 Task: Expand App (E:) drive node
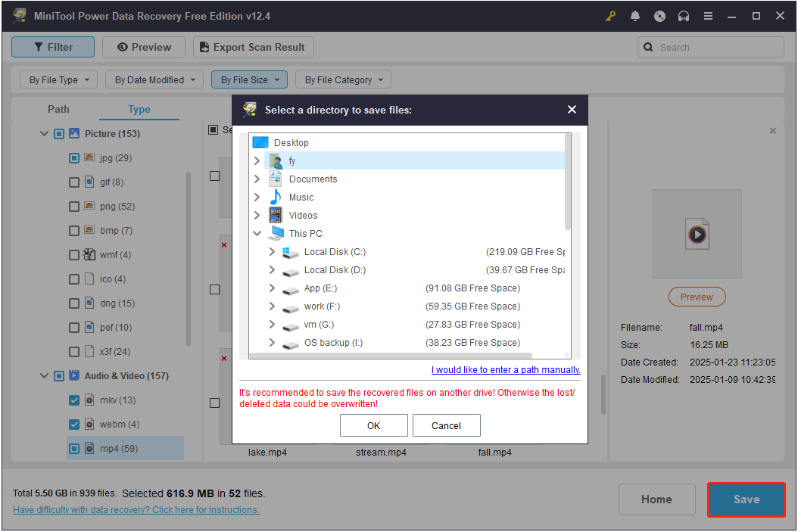coord(272,288)
